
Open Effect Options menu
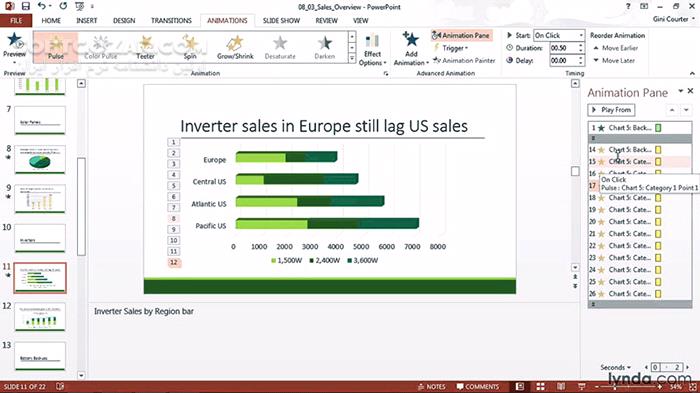click(372, 50)
